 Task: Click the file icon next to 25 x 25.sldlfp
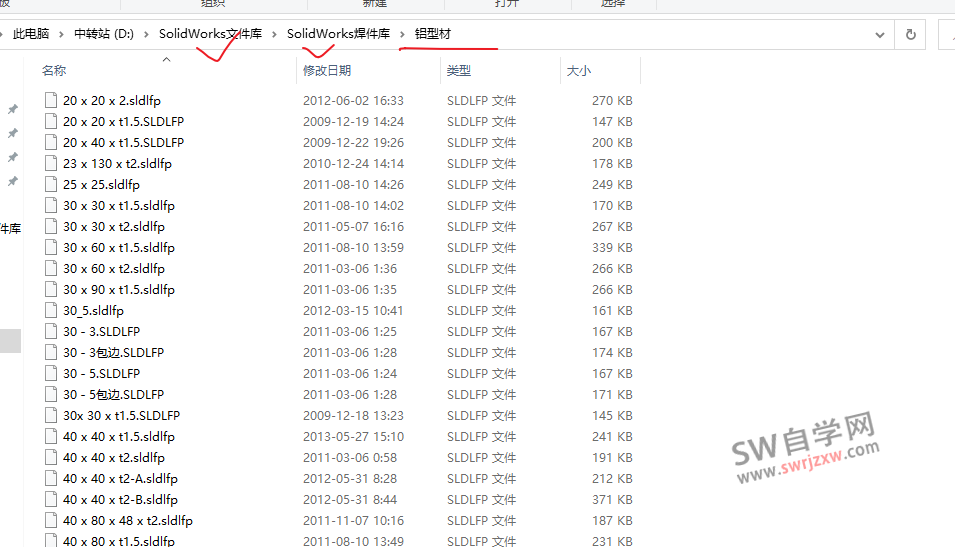coord(52,184)
